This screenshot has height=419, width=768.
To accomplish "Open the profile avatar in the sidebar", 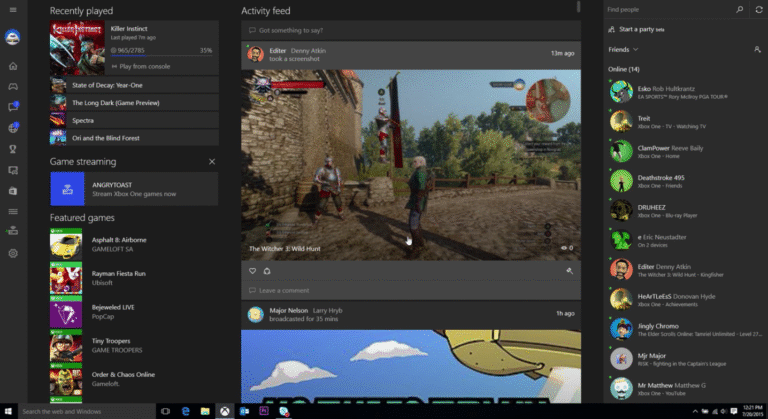I will coord(13,37).
